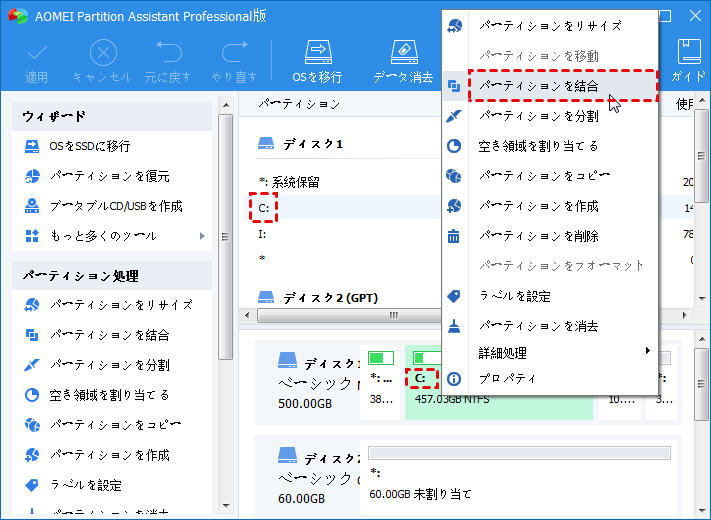Click sidebar ラベルを設定 tag operation

pyautogui.click(x=73, y=485)
